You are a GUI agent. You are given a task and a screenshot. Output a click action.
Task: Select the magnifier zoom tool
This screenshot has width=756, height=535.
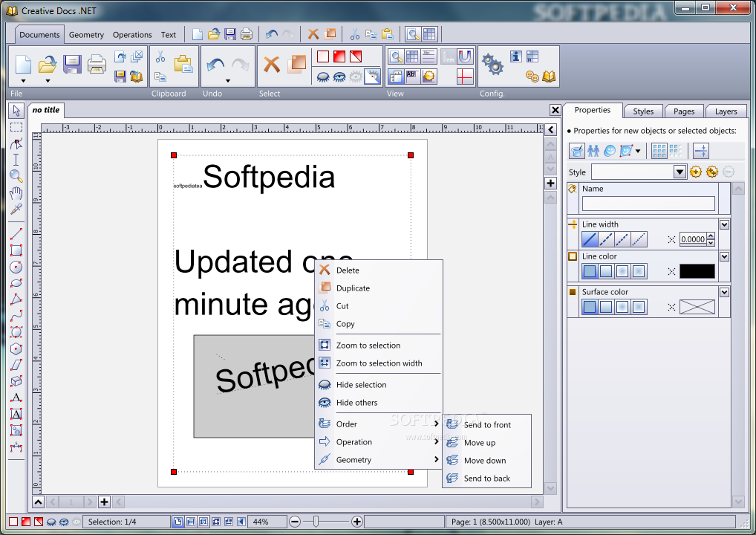pyautogui.click(x=16, y=176)
